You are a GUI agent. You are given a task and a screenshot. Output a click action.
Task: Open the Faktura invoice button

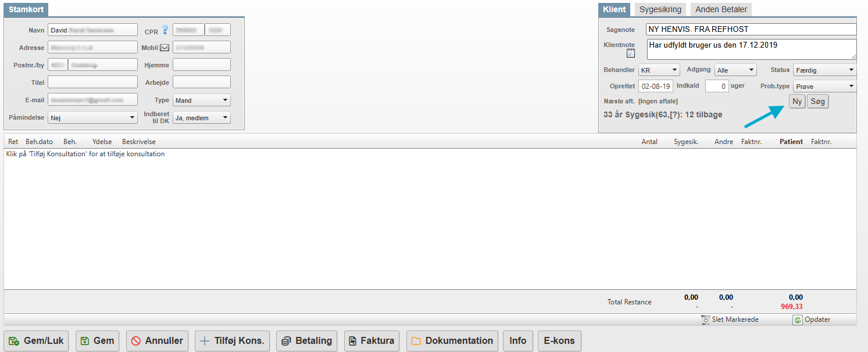tap(372, 341)
